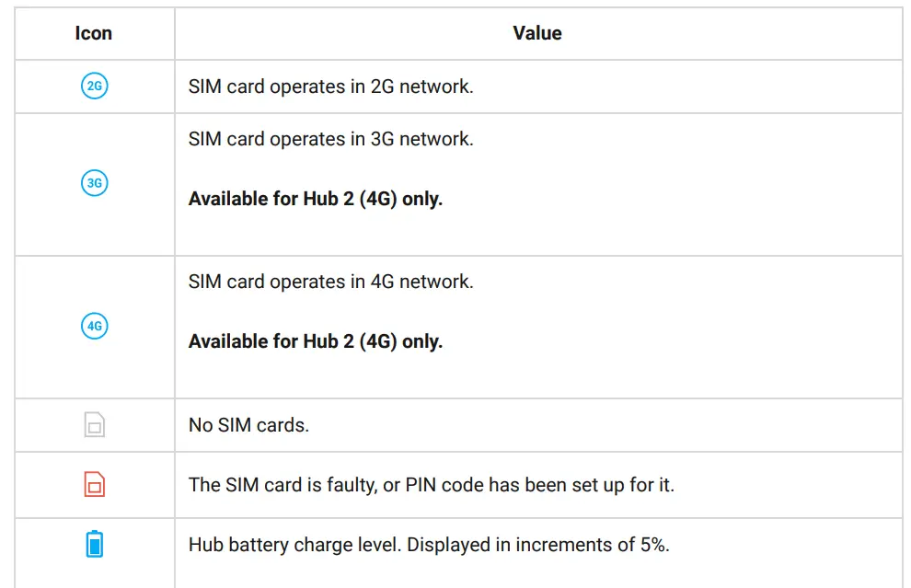Select the Value column header
Viewport: 911px width, 588px height.
point(537,34)
